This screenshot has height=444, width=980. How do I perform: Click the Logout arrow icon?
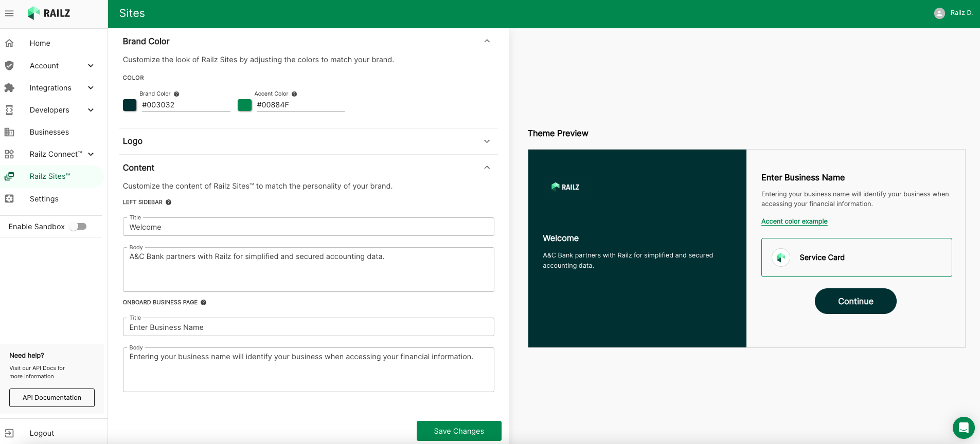9,433
